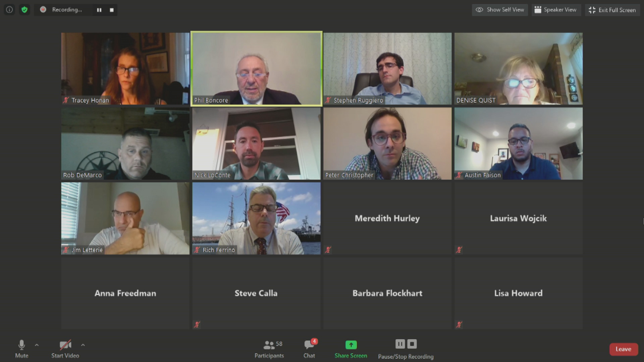The width and height of the screenshot is (644, 362).
Task: Pause recording using top bar pause icon
Action: click(99, 10)
